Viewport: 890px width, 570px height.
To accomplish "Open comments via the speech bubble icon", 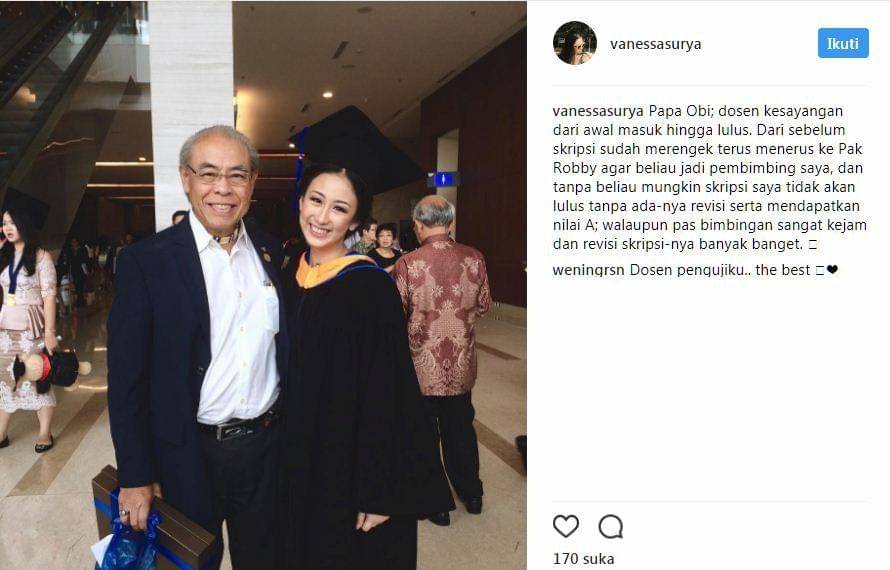I will pos(611,527).
